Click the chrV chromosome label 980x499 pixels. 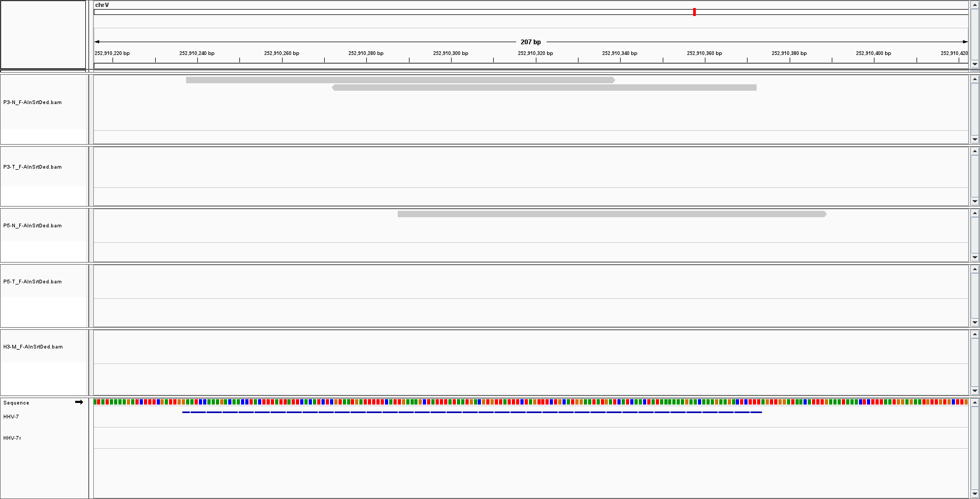pyautogui.click(x=102, y=5)
